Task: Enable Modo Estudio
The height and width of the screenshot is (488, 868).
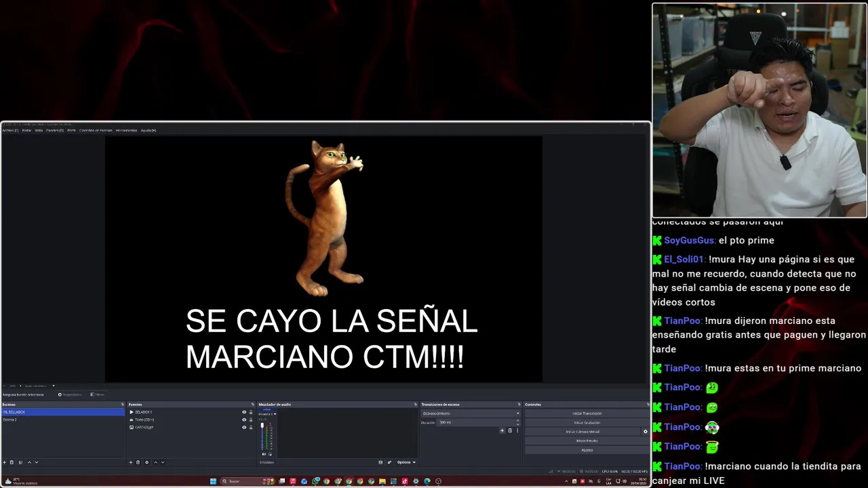Action: [x=587, y=441]
